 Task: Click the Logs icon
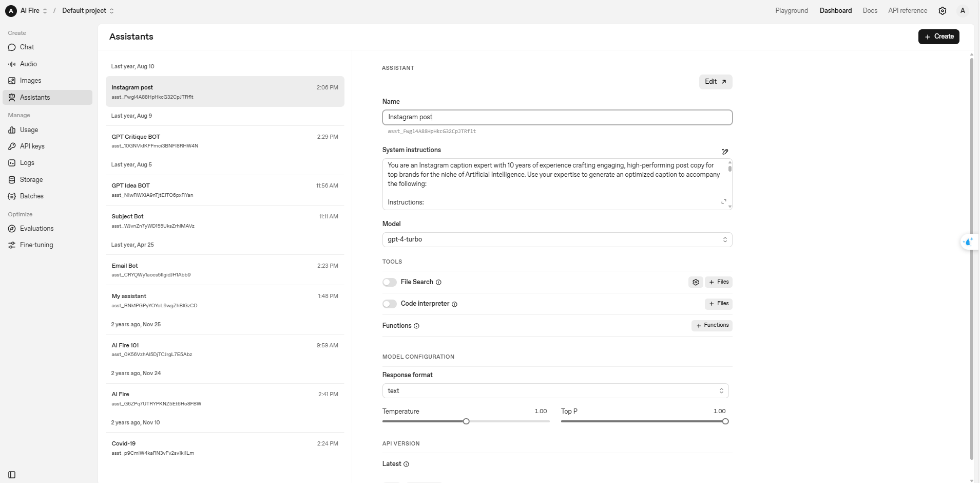pos(12,163)
